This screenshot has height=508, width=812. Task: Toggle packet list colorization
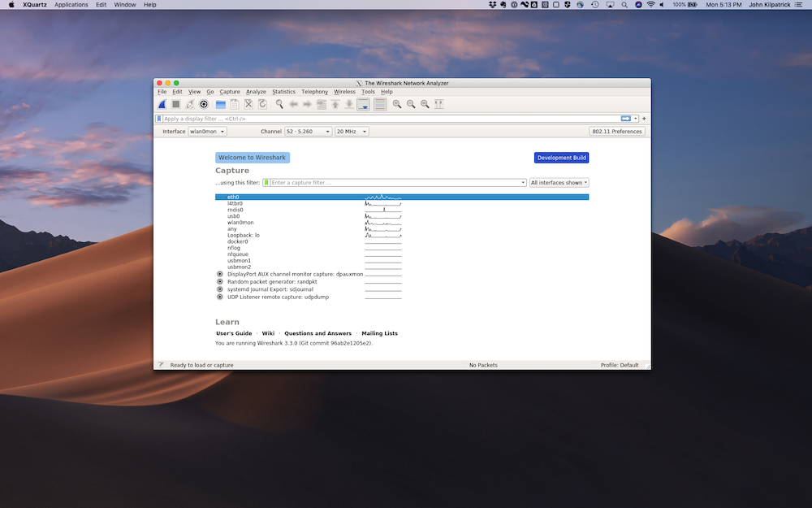(x=380, y=104)
